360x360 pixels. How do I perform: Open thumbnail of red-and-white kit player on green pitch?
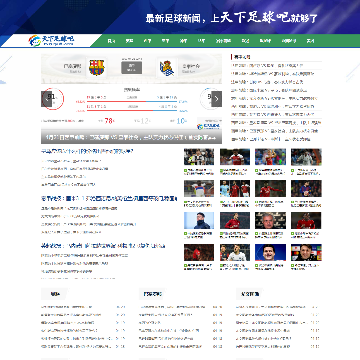point(235,157)
